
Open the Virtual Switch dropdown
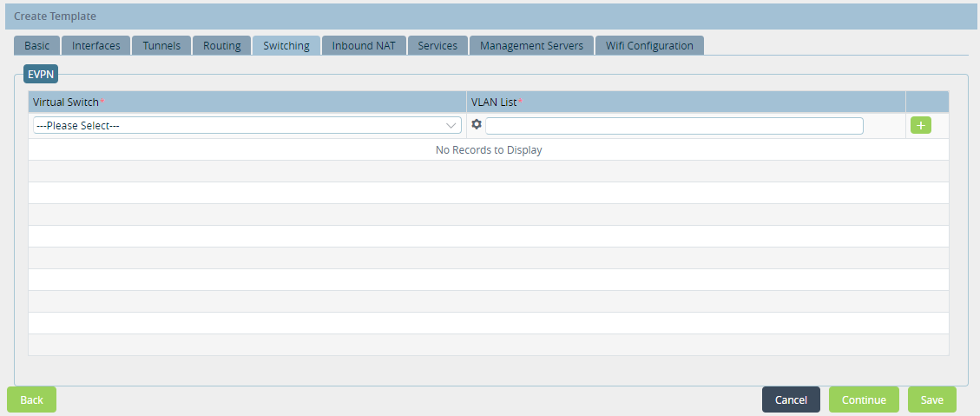(247, 126)
